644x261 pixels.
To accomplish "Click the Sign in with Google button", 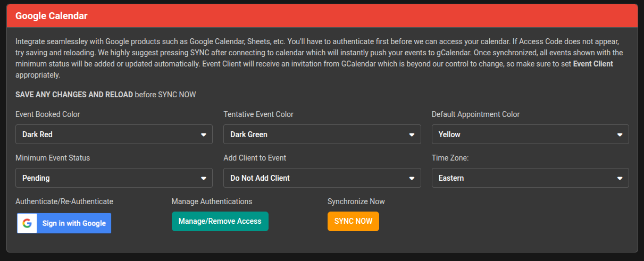I will tap(64, 223).
